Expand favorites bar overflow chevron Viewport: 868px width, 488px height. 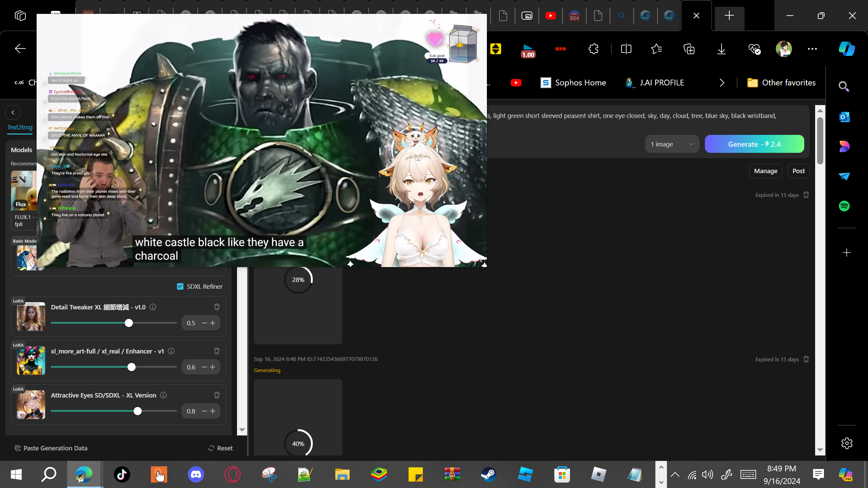coord(722,83)
